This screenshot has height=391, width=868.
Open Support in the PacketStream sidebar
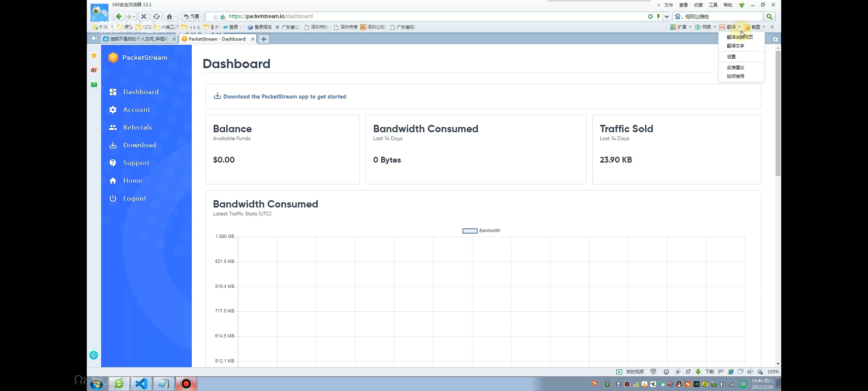coord(129,163)
